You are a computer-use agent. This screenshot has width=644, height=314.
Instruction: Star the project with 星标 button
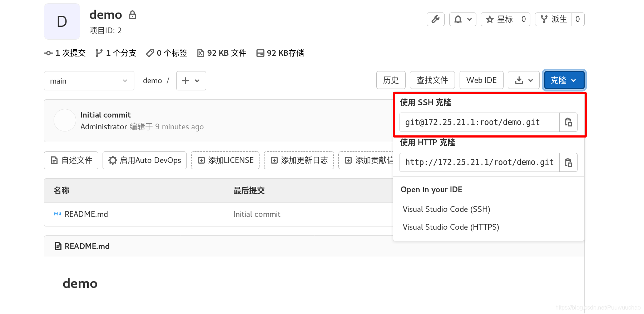(x=499, y=19)
